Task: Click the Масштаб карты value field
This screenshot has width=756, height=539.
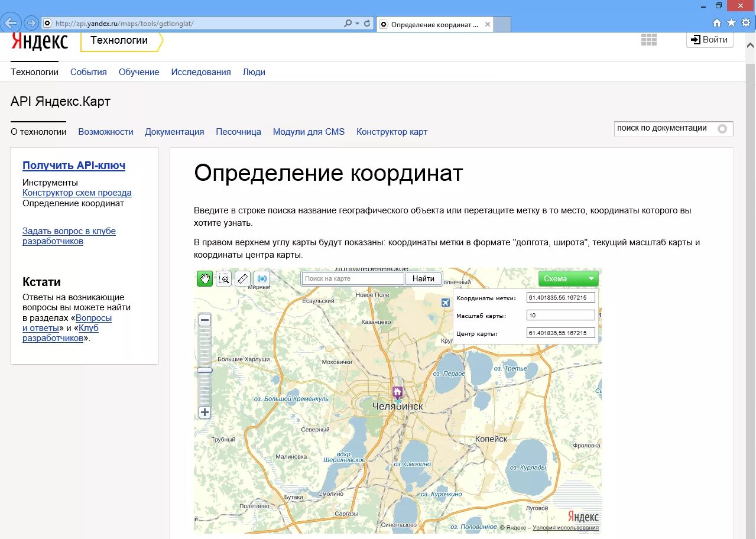Action: coord(561,316)
